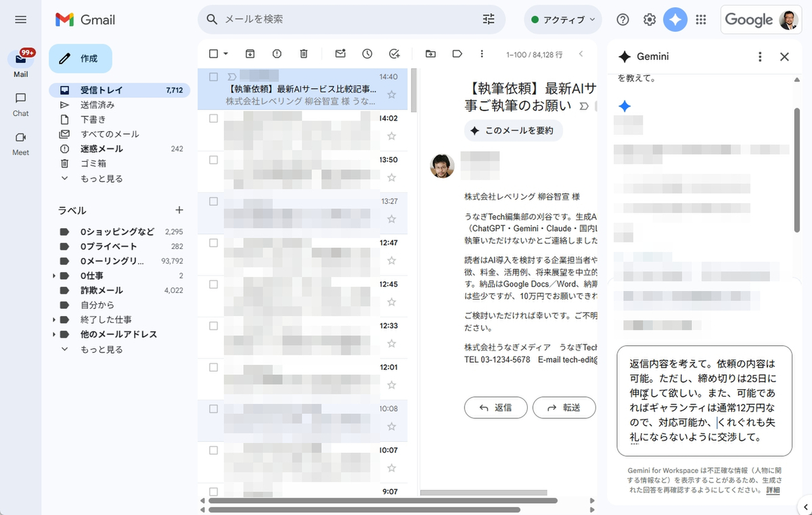The height and width of the screenshot is (515, 812).
Task: Click the search magnifier icon
Action: [x=212, y=20]
